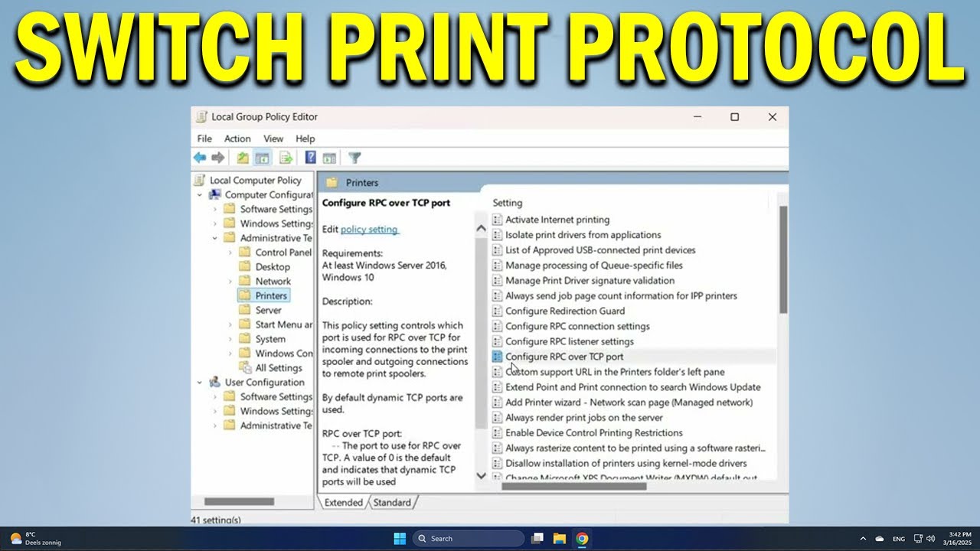Click the Show/Hide Action Pane icon
This screenshot has height=551, width=980.
(329, 158)
